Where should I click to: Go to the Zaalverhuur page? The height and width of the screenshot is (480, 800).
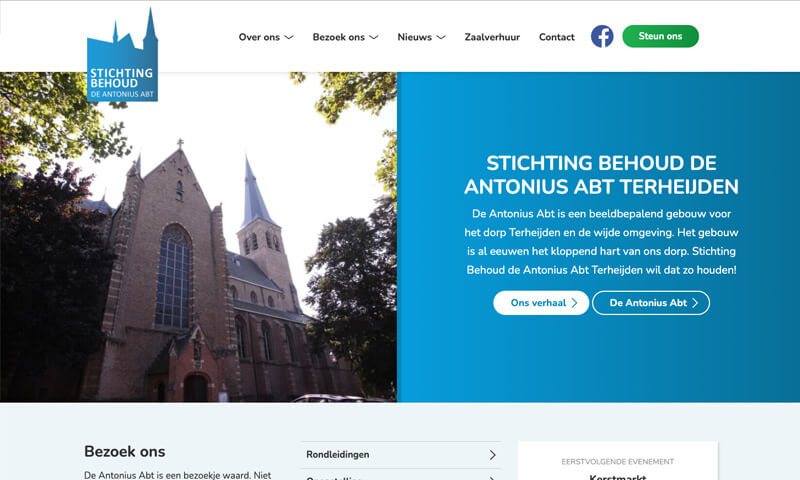492,37
